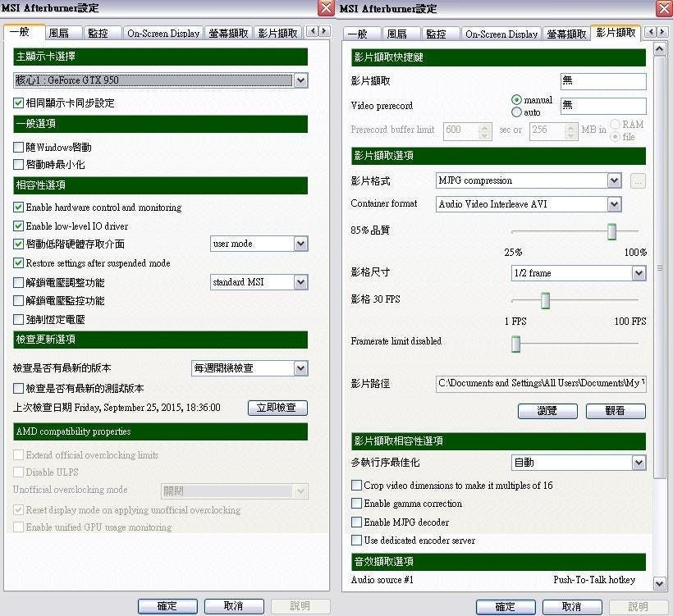Click the scrollbar up arrow in the right window
673x616 pixels.
[x=659, y=49]
